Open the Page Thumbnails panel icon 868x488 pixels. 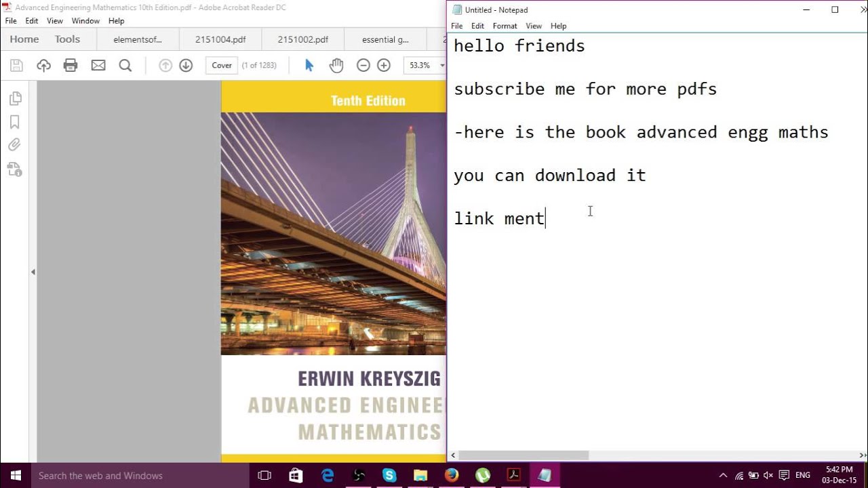[x=15, y=99]
